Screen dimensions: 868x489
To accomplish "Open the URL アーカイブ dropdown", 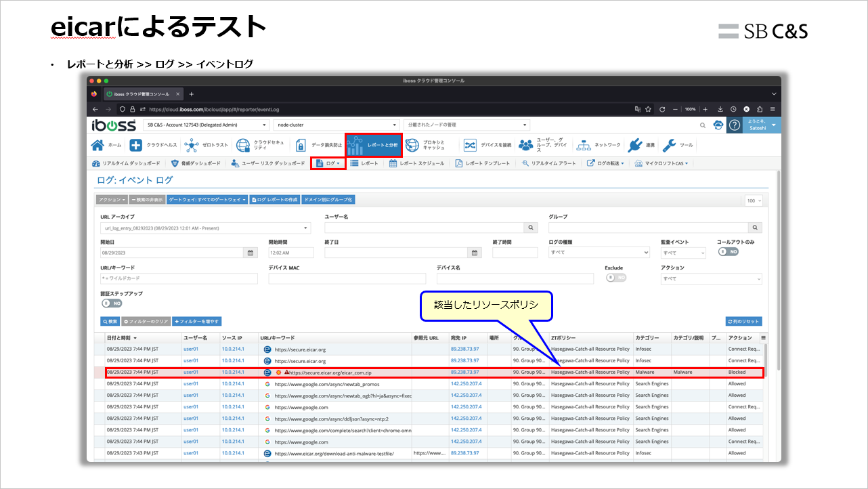I will point(206,228).
